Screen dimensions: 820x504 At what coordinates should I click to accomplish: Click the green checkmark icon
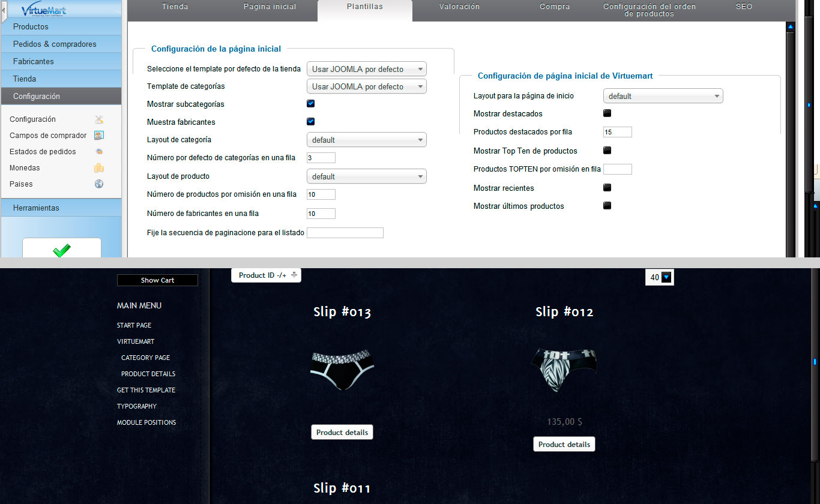(62, 250)
